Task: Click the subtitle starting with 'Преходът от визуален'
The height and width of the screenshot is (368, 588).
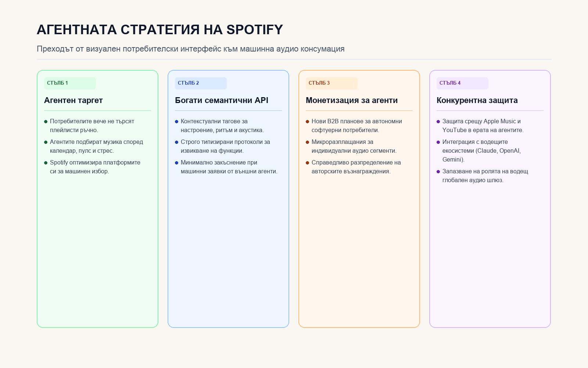Action: click(x=191, y=49)
